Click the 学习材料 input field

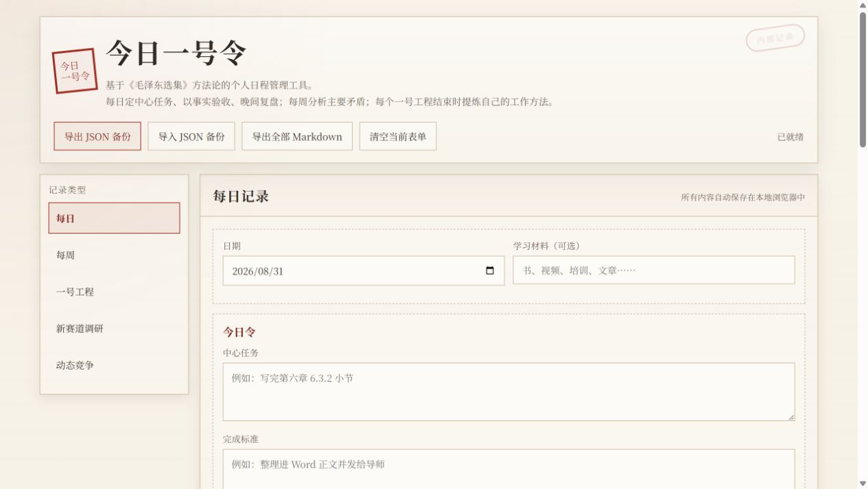pos(654,270)
